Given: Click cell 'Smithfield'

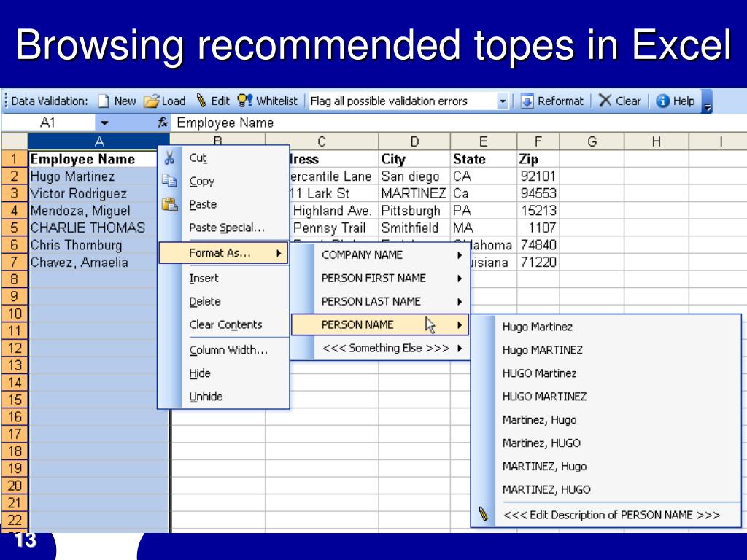Looking at the screenshot, I should (414, 227).
